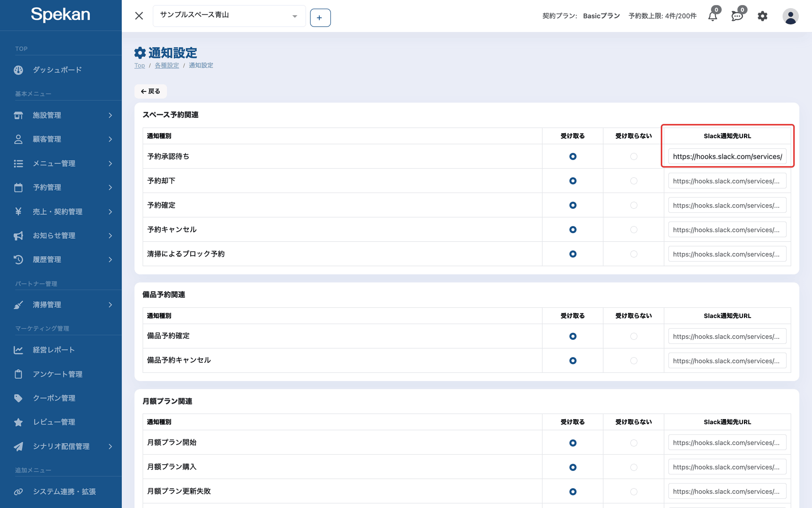Click the yen sales management icon
The height and width of the screenshot is (508, 812).
[x=18, y=211]
